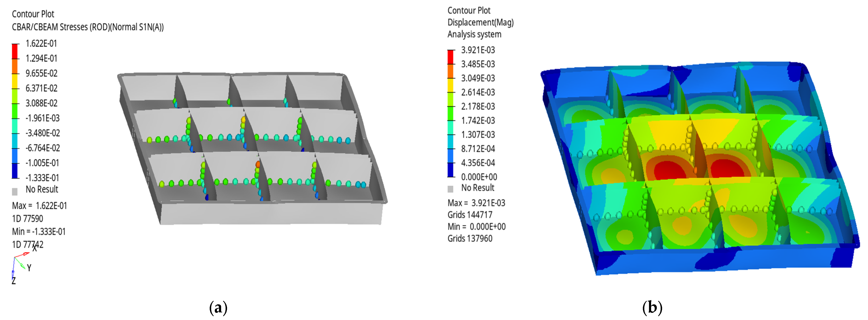
Task: Click the dark blue legend swatch, left plot
Action: pos(15,170)
